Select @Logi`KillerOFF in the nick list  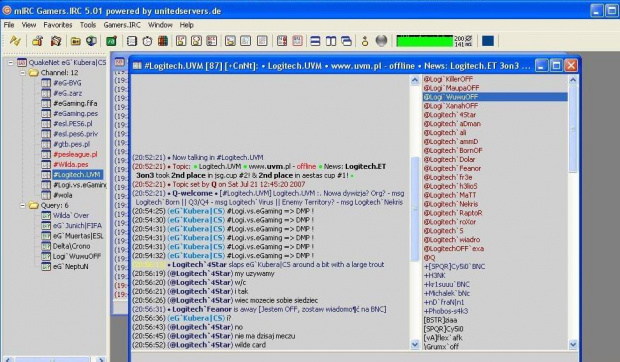pyautogui.click(x=448, y=79)
